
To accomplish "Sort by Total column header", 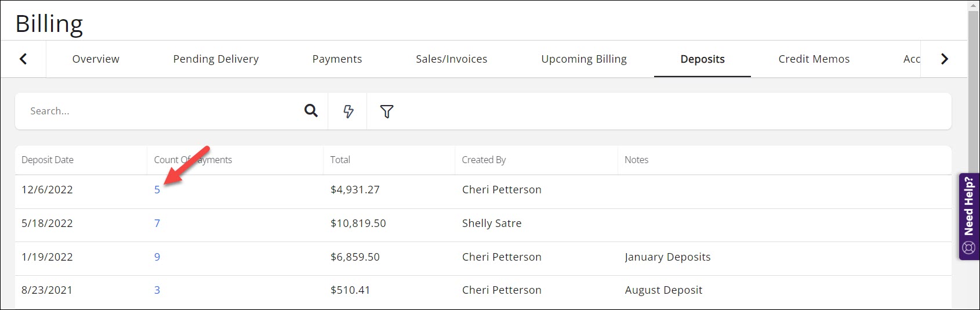I will pos(340,160).
